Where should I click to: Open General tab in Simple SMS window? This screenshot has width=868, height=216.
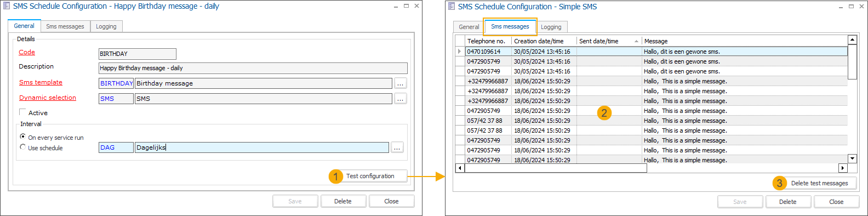tap(469, 27)
